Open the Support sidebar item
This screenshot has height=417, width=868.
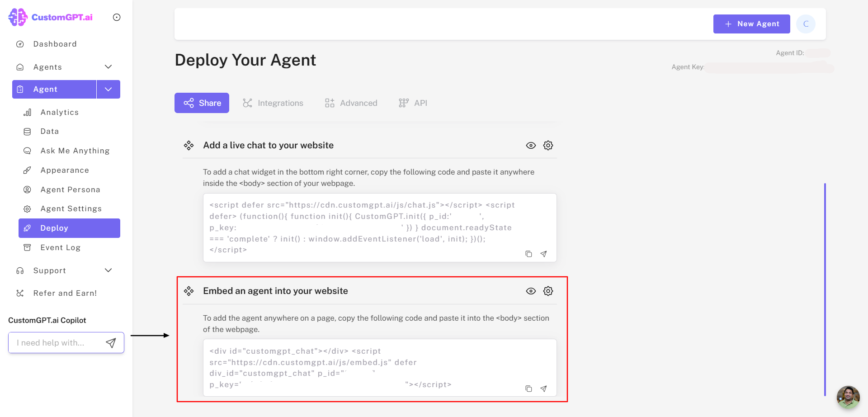click(50, 270)
